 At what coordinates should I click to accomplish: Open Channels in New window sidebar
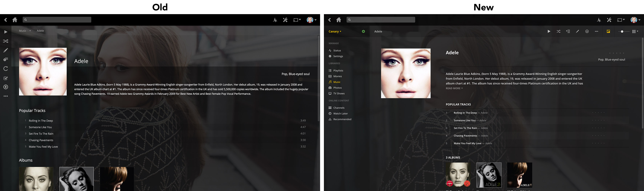point(336,108)
